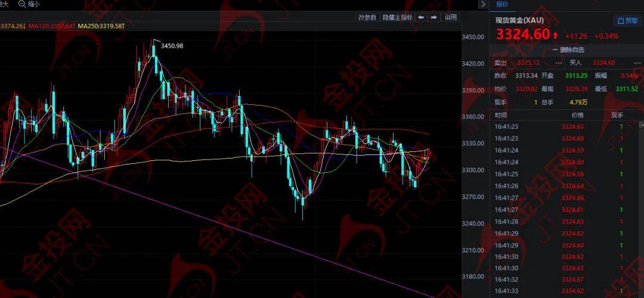Click the 缩小 zoom-out magnifier icon
The image size is (644, 298).
point(22,4)
